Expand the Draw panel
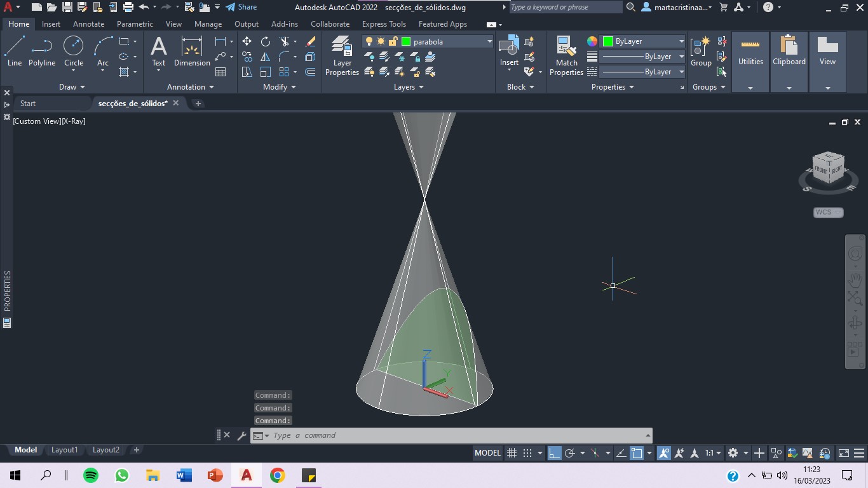This screenshot has width=868, height=488. (x=72, y=86)
